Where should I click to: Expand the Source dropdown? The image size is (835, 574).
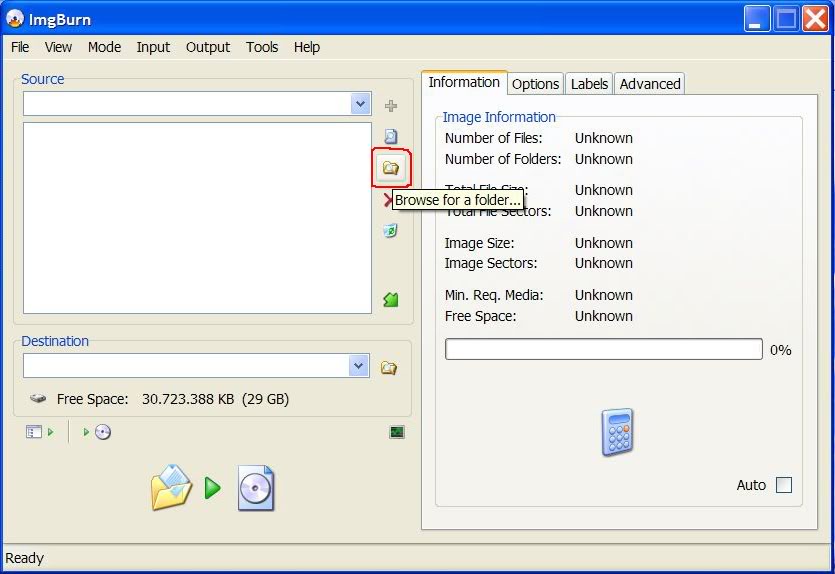click(x=360, y=104)
